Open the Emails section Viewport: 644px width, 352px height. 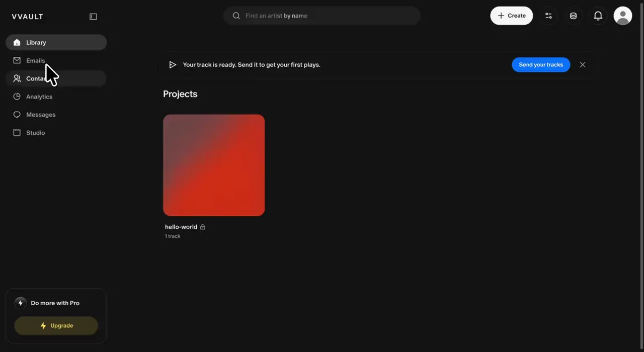[56, 60]
